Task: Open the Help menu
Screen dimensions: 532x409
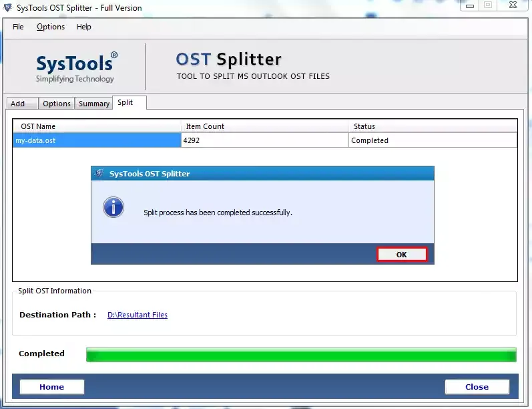Action: 84,27
